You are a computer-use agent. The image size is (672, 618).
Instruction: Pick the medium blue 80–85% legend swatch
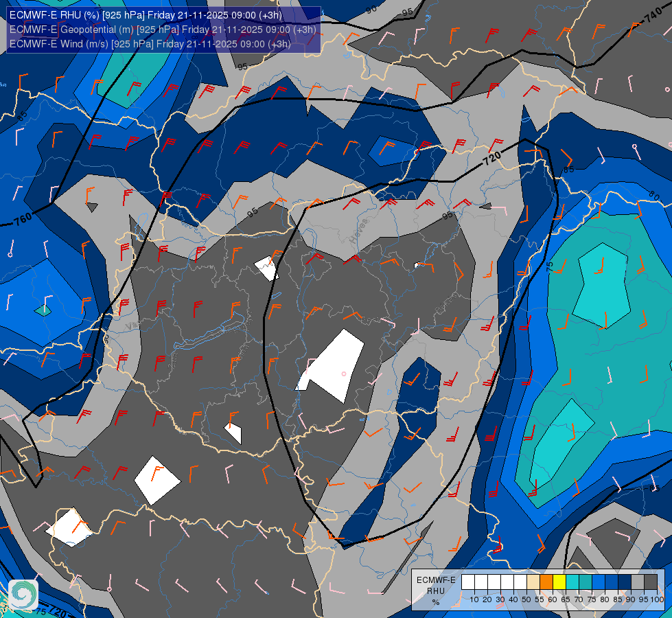click(612, 582)
